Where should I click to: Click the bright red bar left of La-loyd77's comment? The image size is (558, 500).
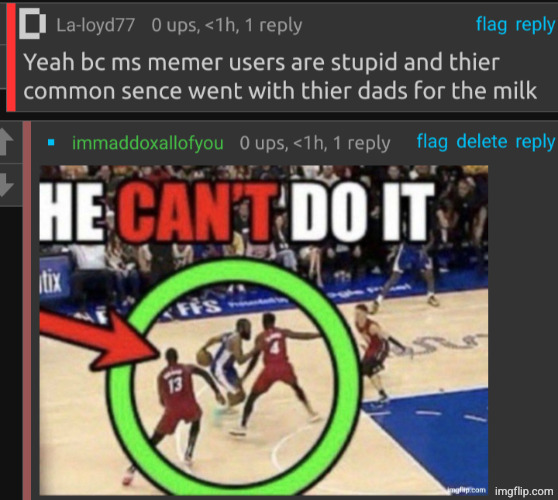(11, 57)
